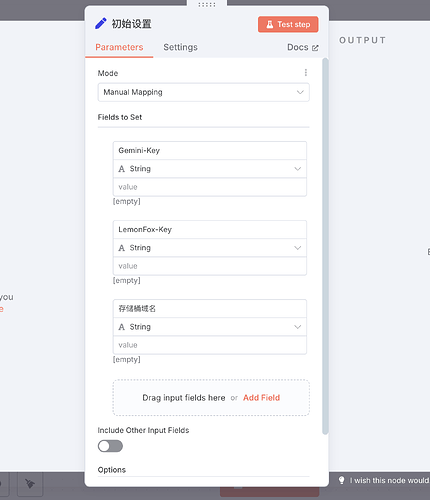Select the Parameters tab

(119, 47)
